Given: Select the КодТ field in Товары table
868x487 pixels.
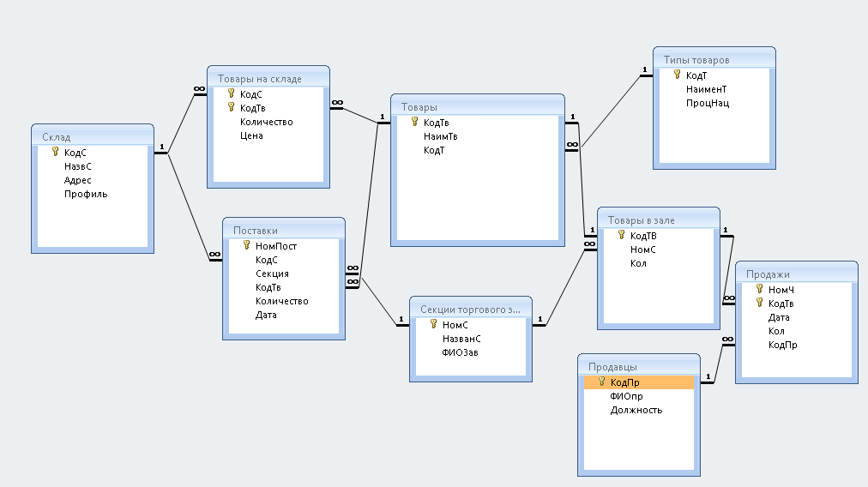Looking at the screenshot, I should 434,150.
